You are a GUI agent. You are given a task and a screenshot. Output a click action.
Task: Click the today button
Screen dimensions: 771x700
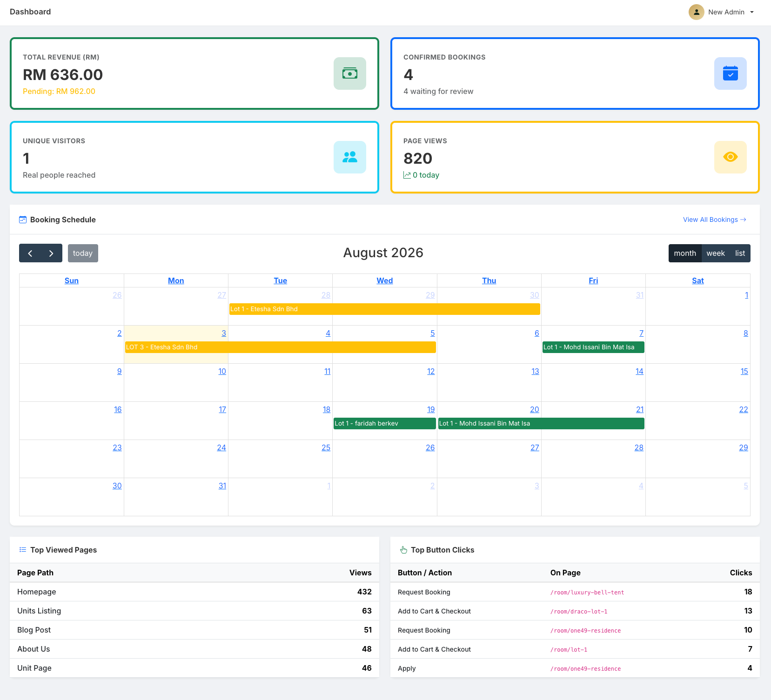[83, 253]
